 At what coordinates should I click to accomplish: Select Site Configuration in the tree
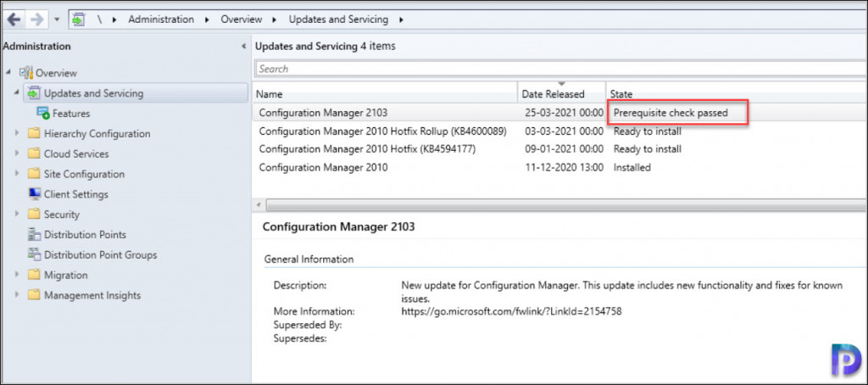(x=84, y=174)
